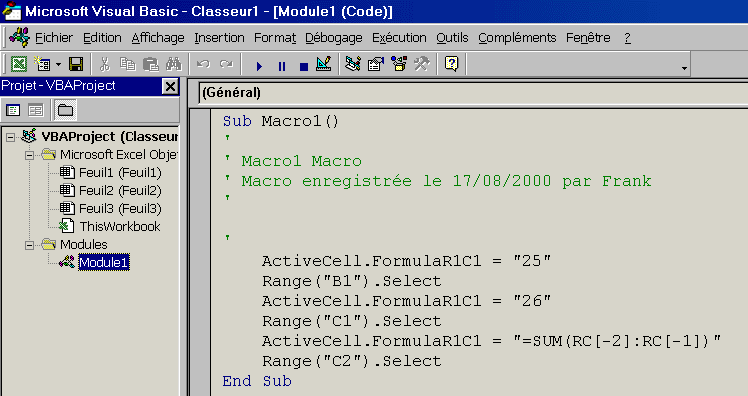The image size is (748, 396).
Task: Save the workbook with the floppy icon
Action: (x=76, y=64)
